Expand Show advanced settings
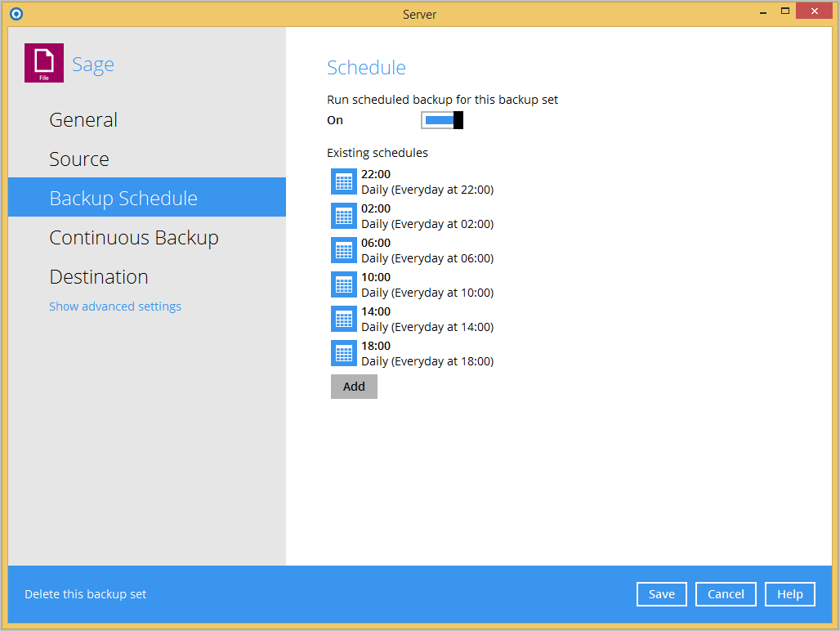This screenshot has height=631, width=840. click(x=115, y=307)
